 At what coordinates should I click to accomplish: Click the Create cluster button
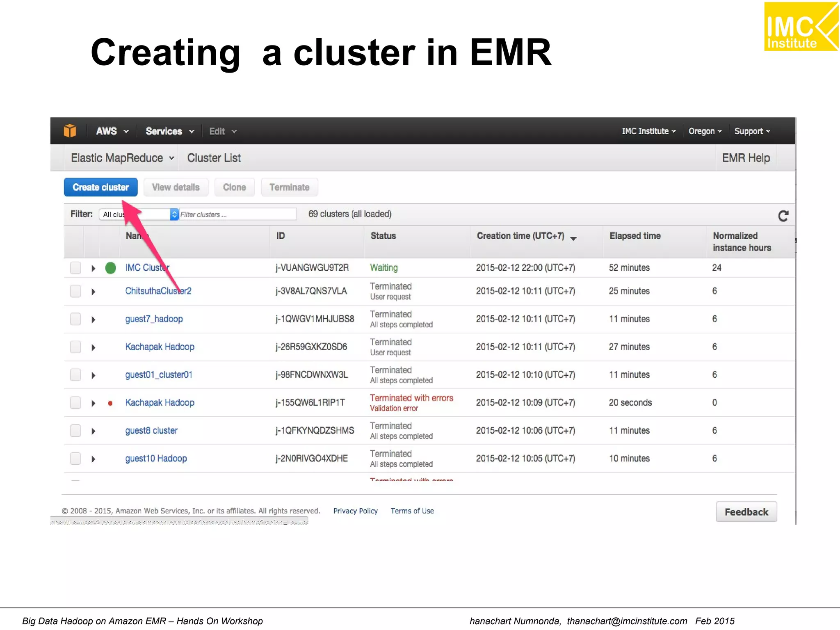tap(100, 187)
